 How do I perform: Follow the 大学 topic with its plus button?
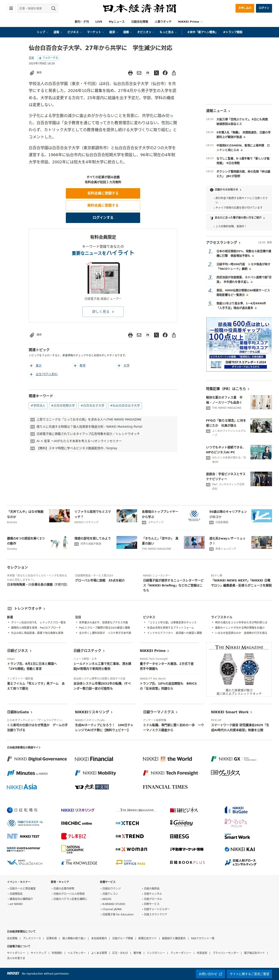click(119, 366)
